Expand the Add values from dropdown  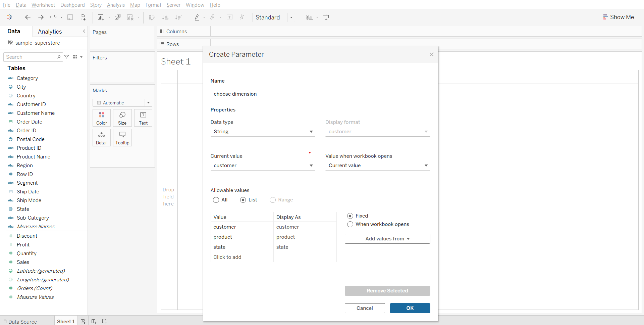pyautogui.click(x=387, y=239)
